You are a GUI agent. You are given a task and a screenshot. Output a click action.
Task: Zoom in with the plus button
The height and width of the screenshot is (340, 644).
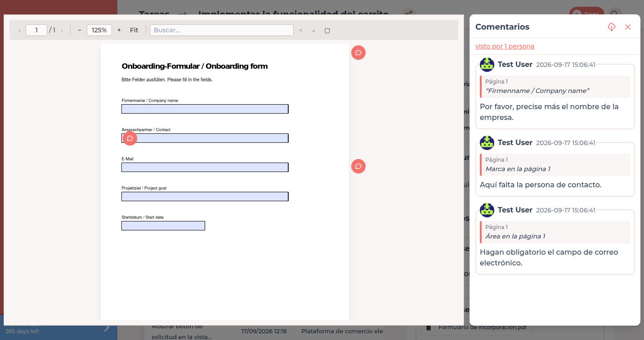click(x=119, y=30)
